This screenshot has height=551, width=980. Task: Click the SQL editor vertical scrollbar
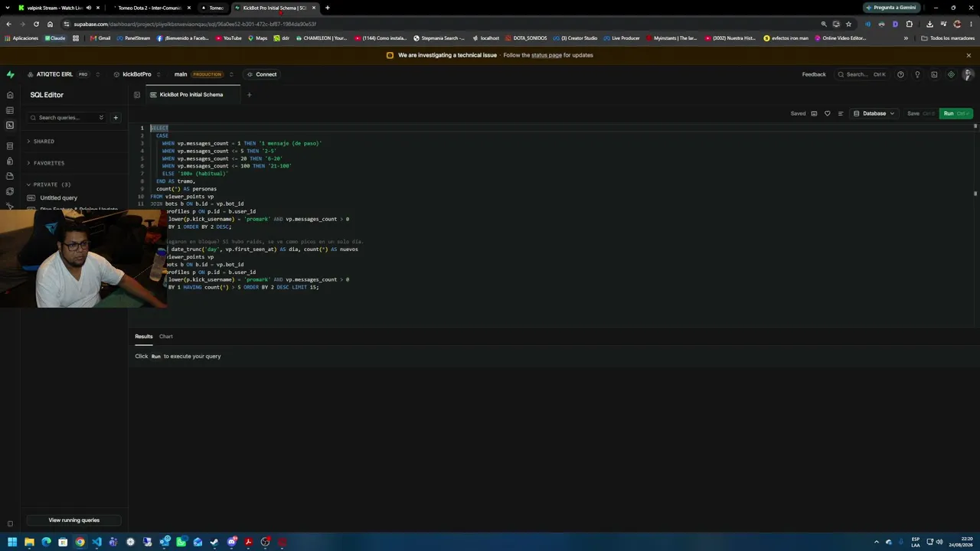point(975,161)
